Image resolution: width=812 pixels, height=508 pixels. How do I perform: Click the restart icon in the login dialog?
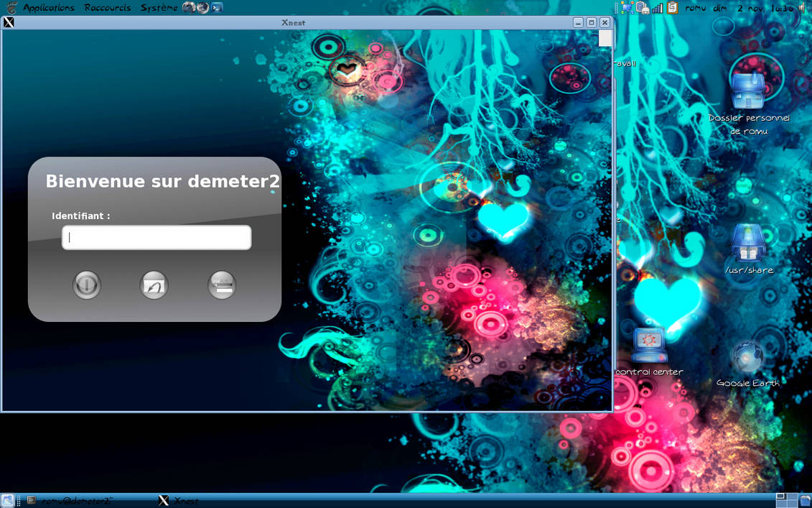point(153,285)
